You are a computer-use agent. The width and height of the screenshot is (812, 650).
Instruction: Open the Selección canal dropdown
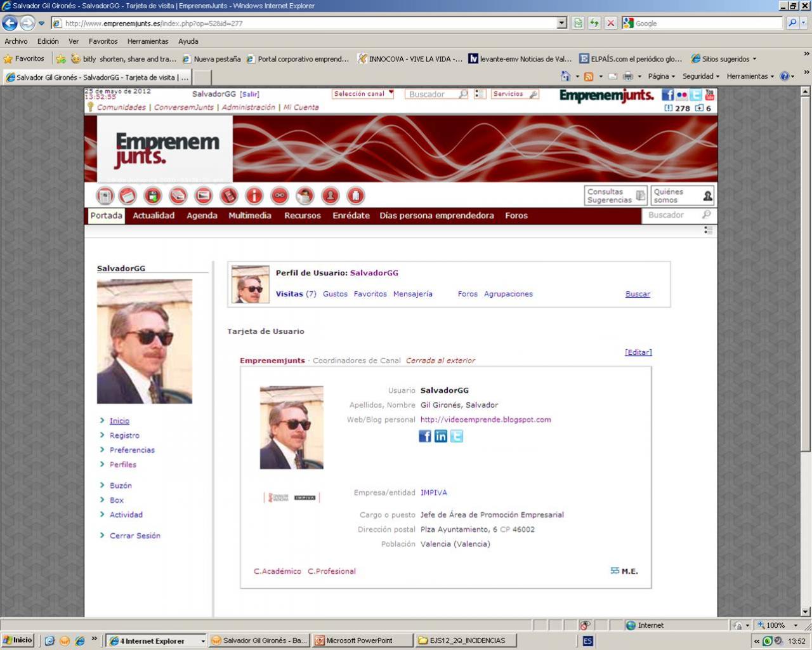point(363,94)
